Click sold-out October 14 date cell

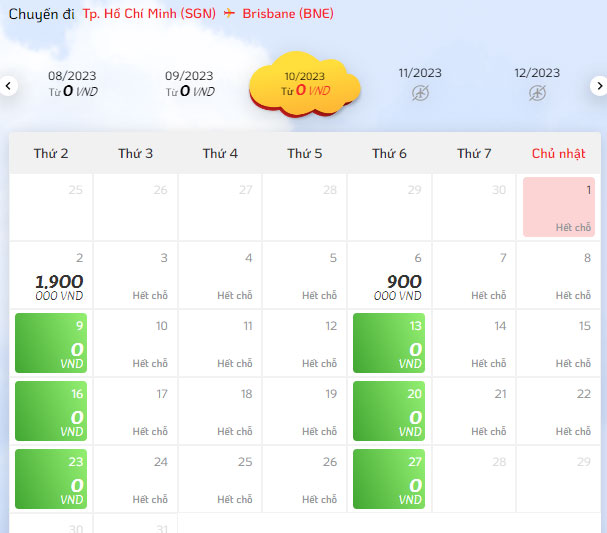tap(474, 343)
